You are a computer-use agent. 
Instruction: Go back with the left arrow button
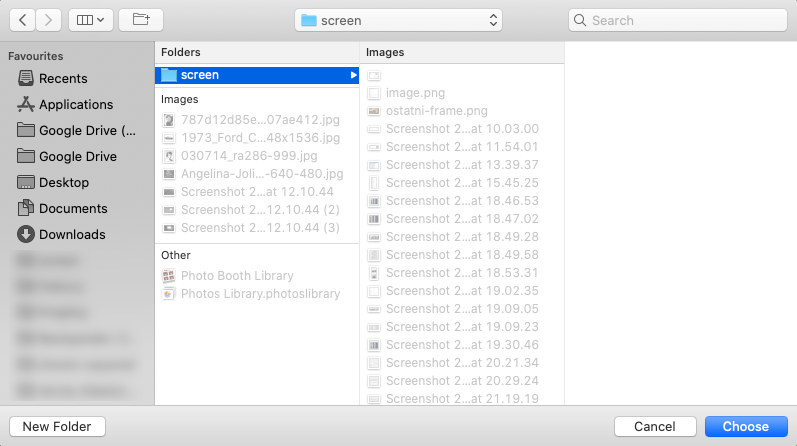(22, 20)
